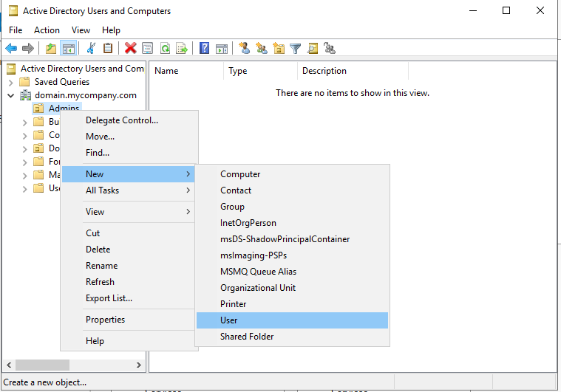Click the create new group toolbar icon
561x392 pixels.
(261, 49)
